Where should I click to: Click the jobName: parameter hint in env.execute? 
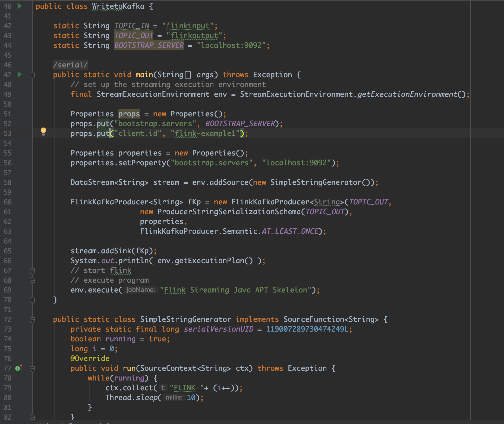(141, 290)
